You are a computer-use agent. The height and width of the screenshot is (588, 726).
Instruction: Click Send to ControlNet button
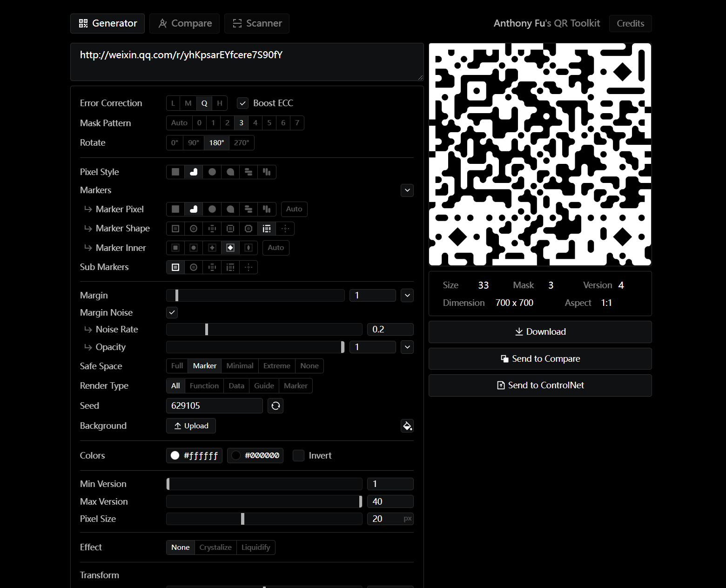coord(540,385)
